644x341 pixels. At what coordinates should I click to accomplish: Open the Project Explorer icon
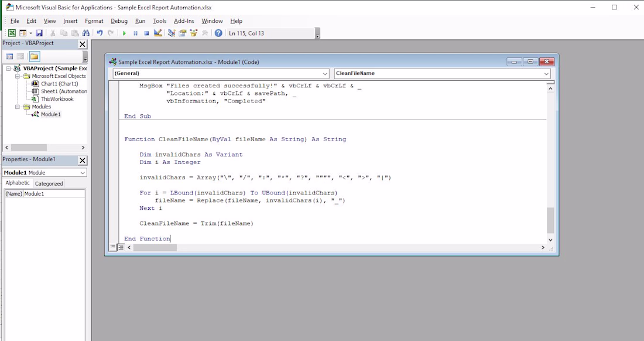(172, 33)
